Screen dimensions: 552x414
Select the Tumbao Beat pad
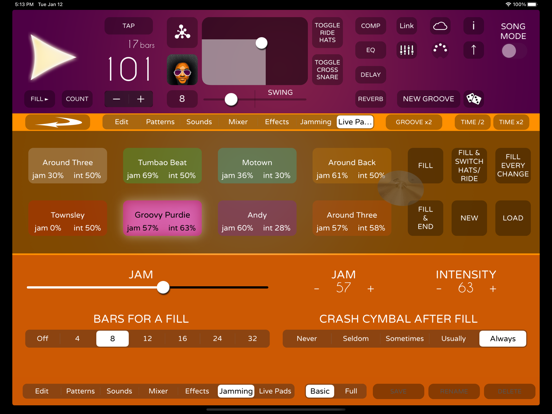(x=162, y=165)
